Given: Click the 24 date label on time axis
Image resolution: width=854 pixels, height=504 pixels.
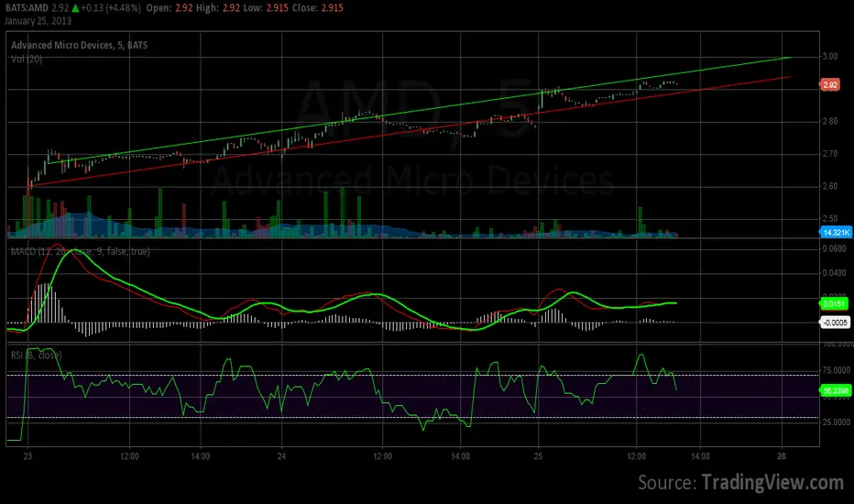Looking at the screenshot, I should click(281, 456).
